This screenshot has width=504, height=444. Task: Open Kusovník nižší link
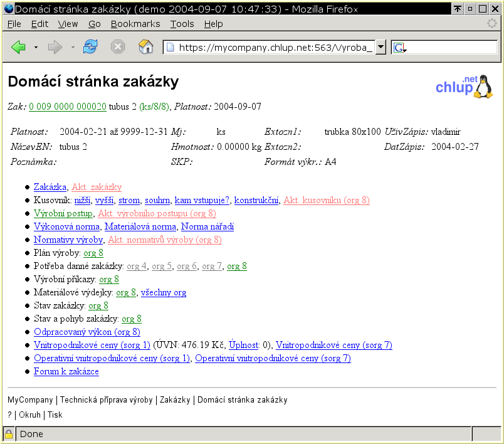[82, 200]
